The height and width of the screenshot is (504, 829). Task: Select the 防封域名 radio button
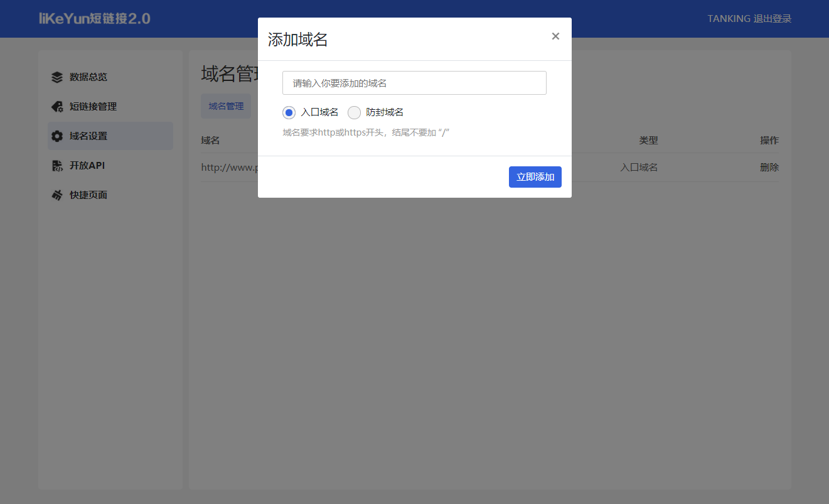point(354,112)
